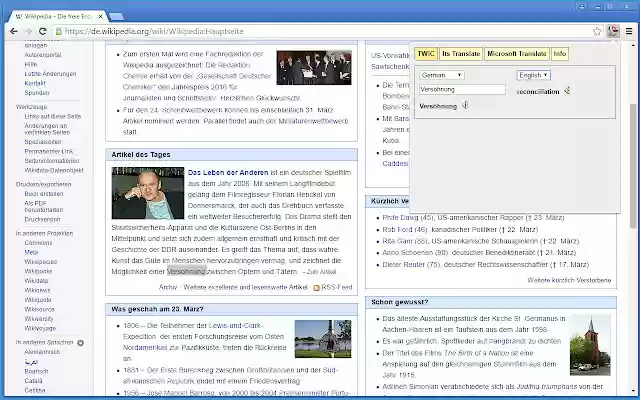Open Spezialseiten sidebar link
Image resolution: width=640 pixels, height=400 pixels.
(x=43, y=142)
